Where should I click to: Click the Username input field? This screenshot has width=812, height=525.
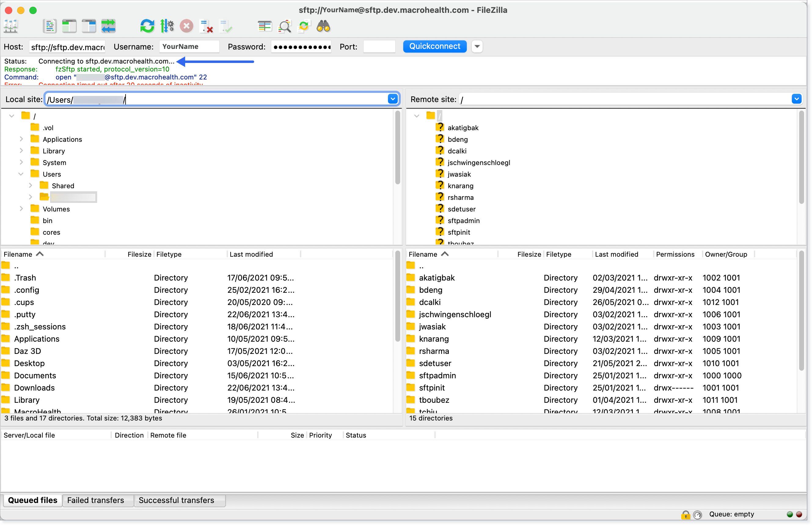189,47
